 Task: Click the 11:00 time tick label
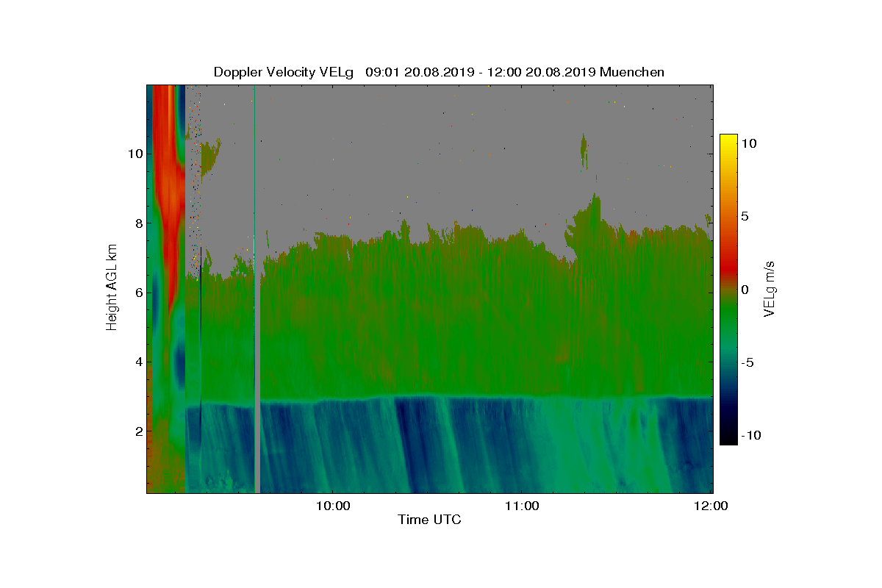[522, 506]
